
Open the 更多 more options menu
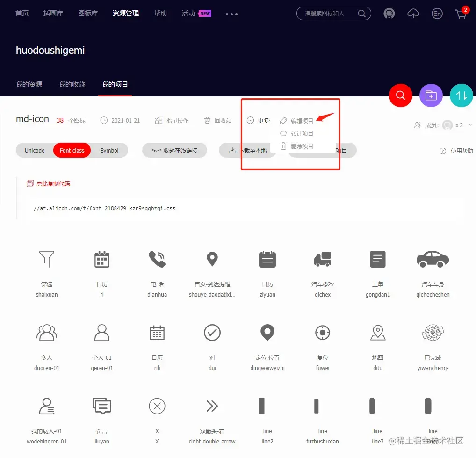pos(258,121)
